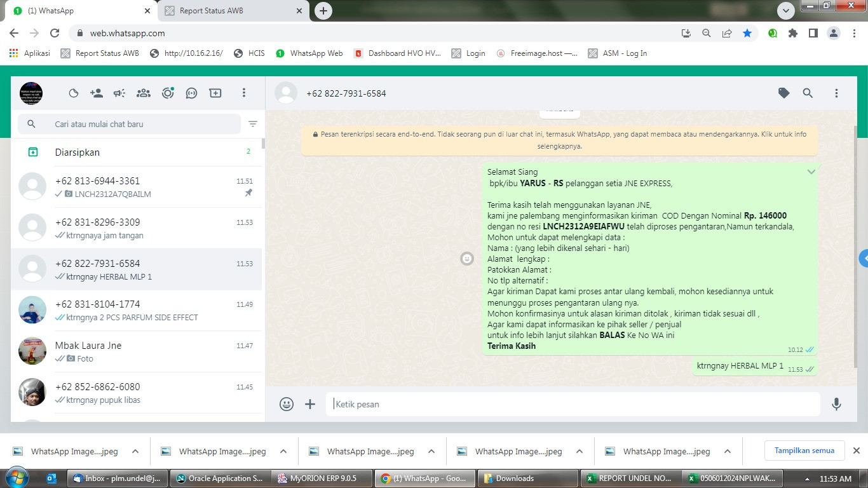Open the Dashboard HVO bookmark
868x488 pixels.
397,53
